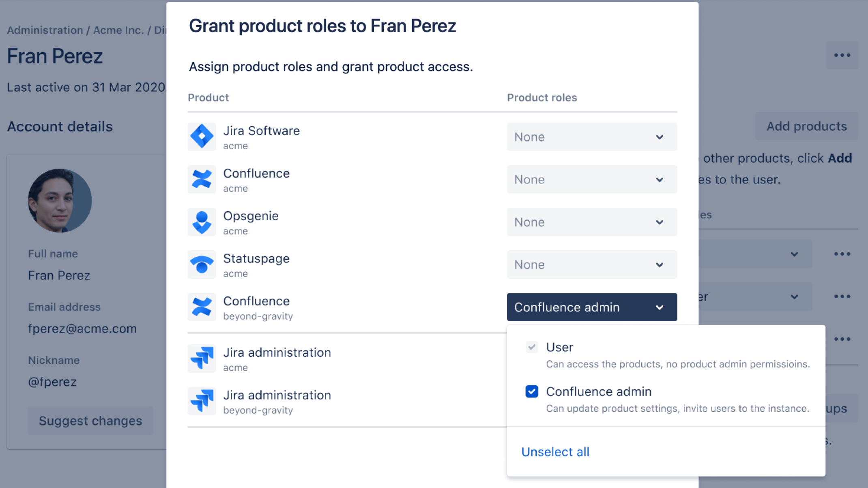Open the more options menu next to Fran Perez
The height and width of the screenshot is (488, 868).
click(842, 55)
